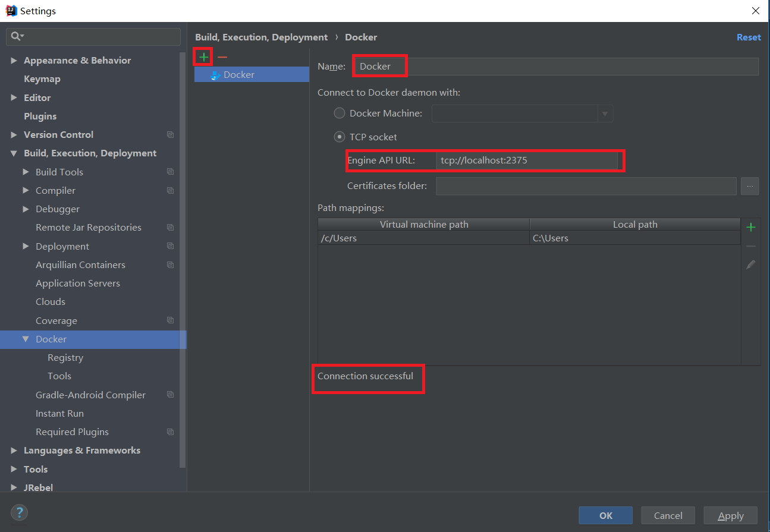Expand the Languages & Frameworks section
Viewport: 770px width, 532px height.
click(x=14, y=451)
